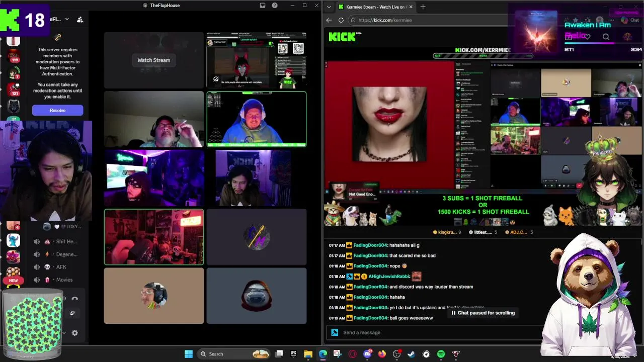Screen dimensions: 644x362
Task: Open Opera browser from the taskbar
Action: [x=352, y=354]
